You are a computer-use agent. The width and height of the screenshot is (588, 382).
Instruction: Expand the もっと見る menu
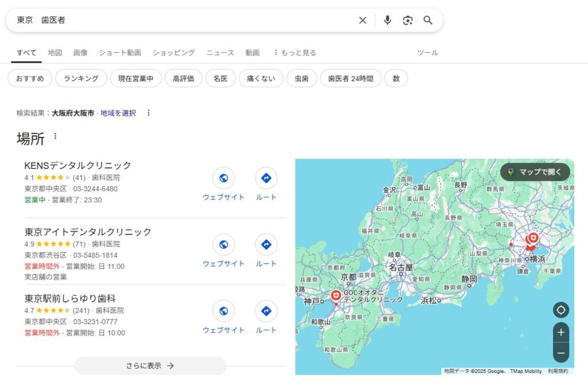tap(295, 52)
